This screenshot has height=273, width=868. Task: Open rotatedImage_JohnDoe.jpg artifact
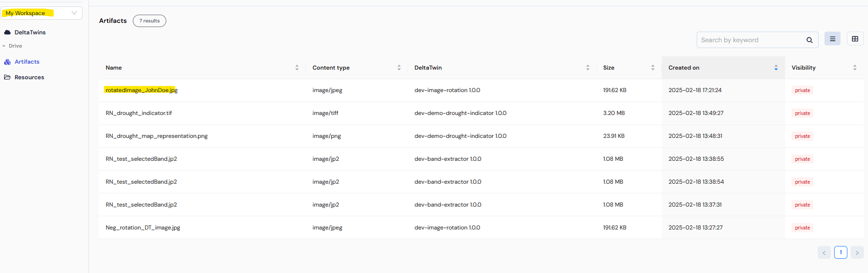point(141,90)
